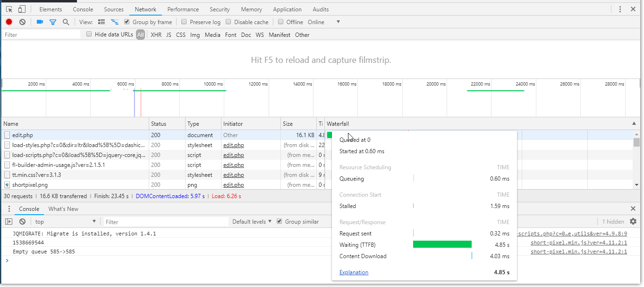Click the shortpixel.png file icon
644x287 pixels.
[x=7, y=185]
